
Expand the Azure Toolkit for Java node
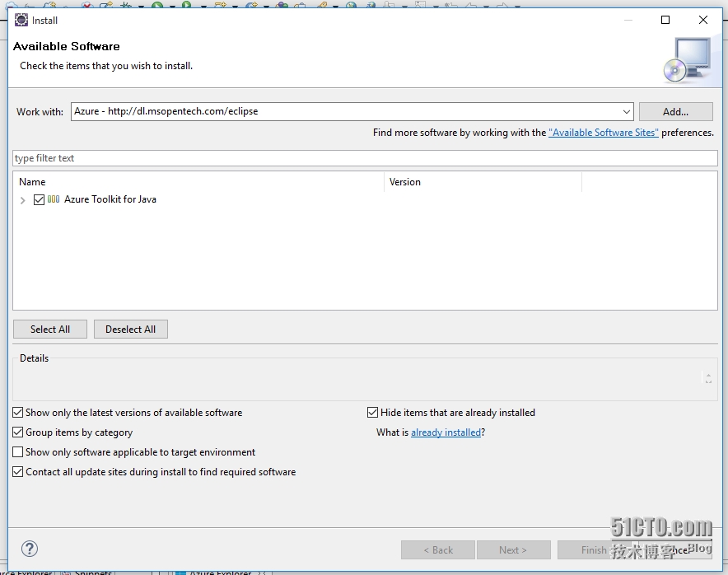point(23,200)
